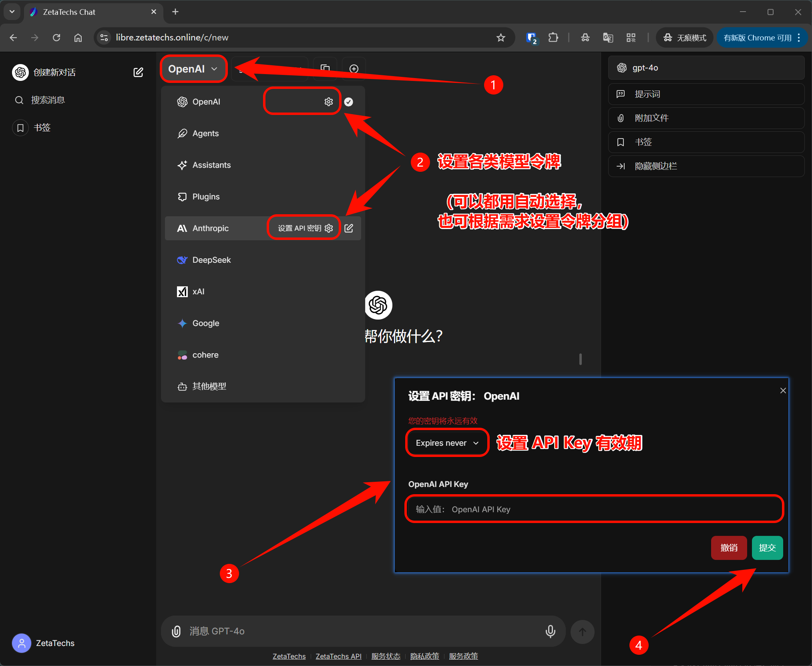The height and width of the screenshot is (666, 812).
Task: Click the chat panel scrollbar thumb
Action: point(581,359)
